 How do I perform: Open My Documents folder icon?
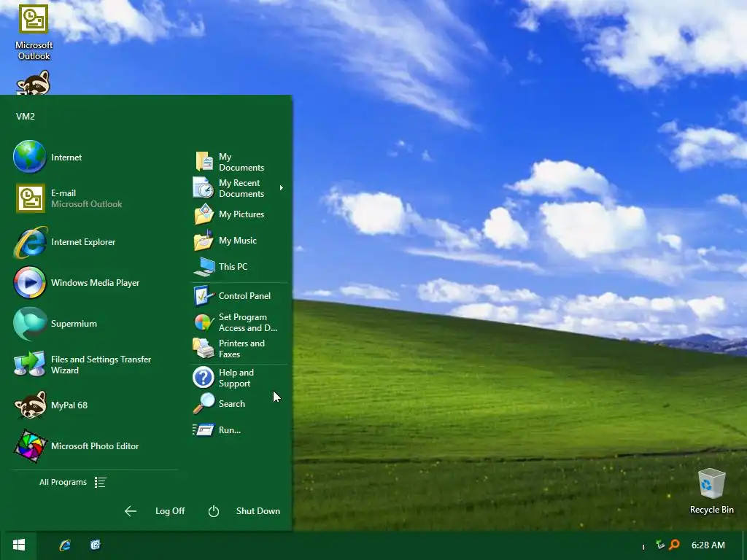204,162
